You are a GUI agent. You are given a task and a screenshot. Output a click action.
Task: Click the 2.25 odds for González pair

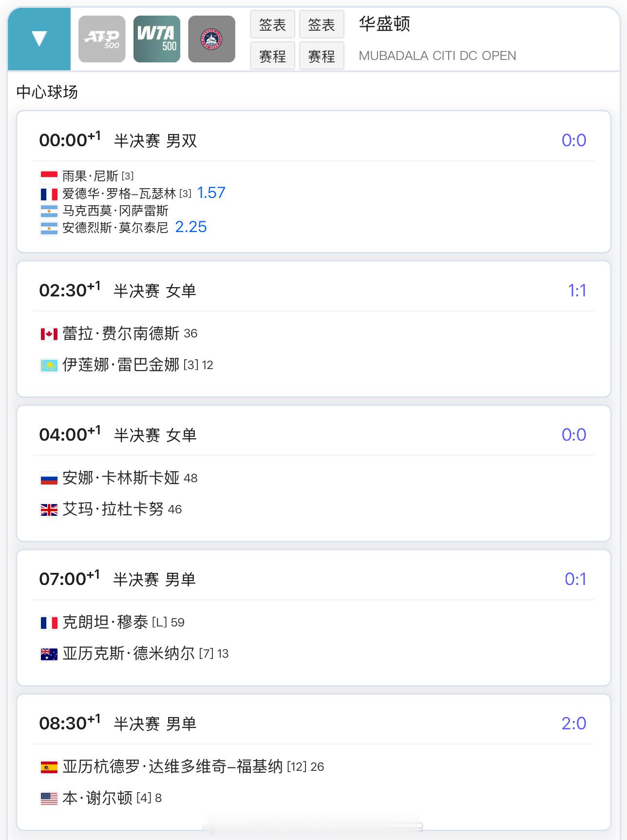(191, 227)
